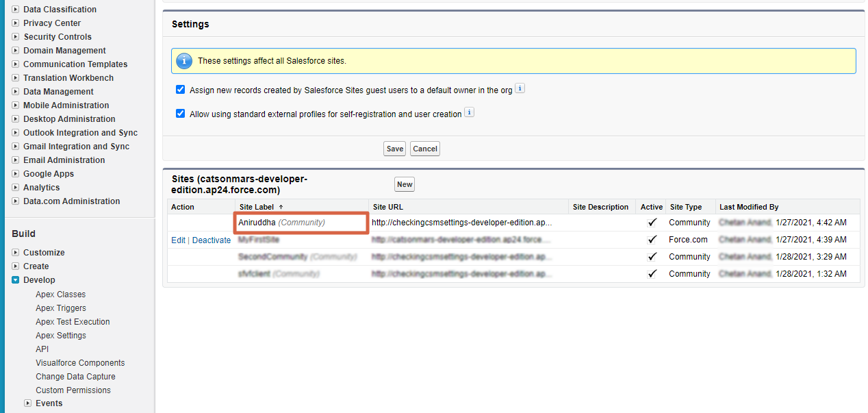Image resolution: width=868 pixels, height=413 pixels.
Task: Click the Save button in Settings
Action: coord(394,149)
